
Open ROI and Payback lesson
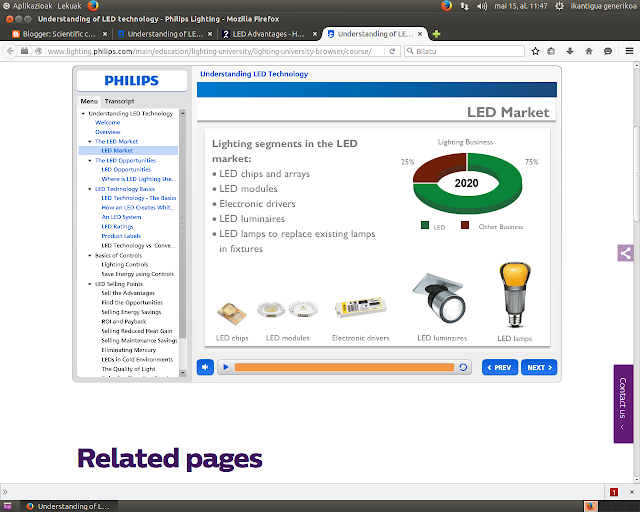[x=124, y=322]
